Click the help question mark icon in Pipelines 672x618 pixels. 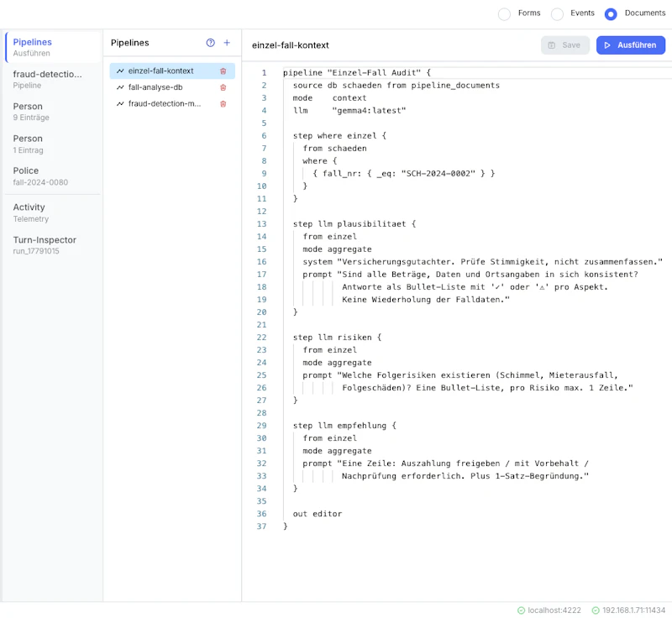(210, 42)
